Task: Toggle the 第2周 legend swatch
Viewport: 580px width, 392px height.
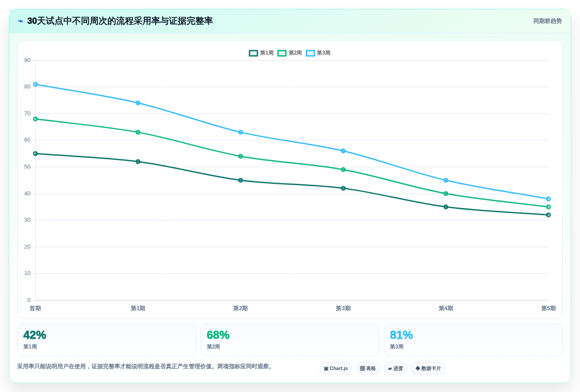Action: (282, 53)
